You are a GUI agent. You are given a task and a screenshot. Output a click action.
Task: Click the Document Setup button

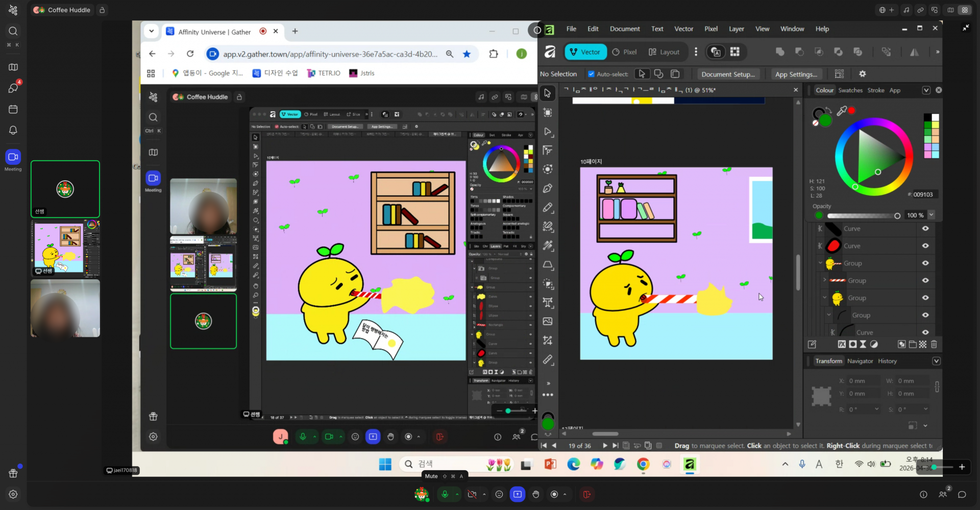[728, 74]
